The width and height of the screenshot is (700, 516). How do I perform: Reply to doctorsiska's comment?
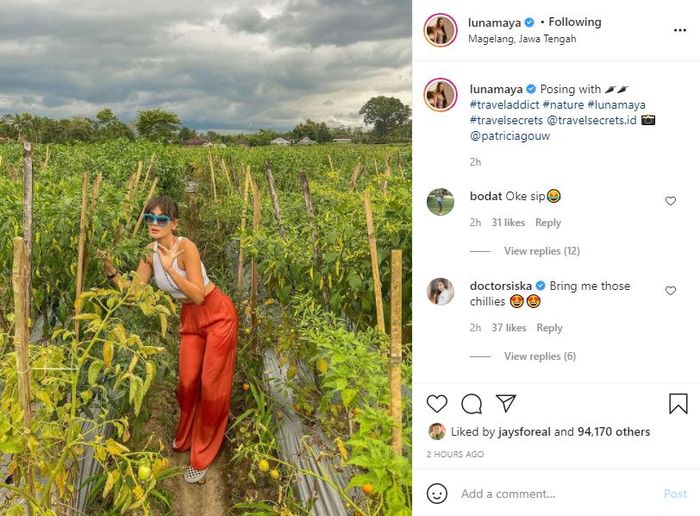click(549, 328)
